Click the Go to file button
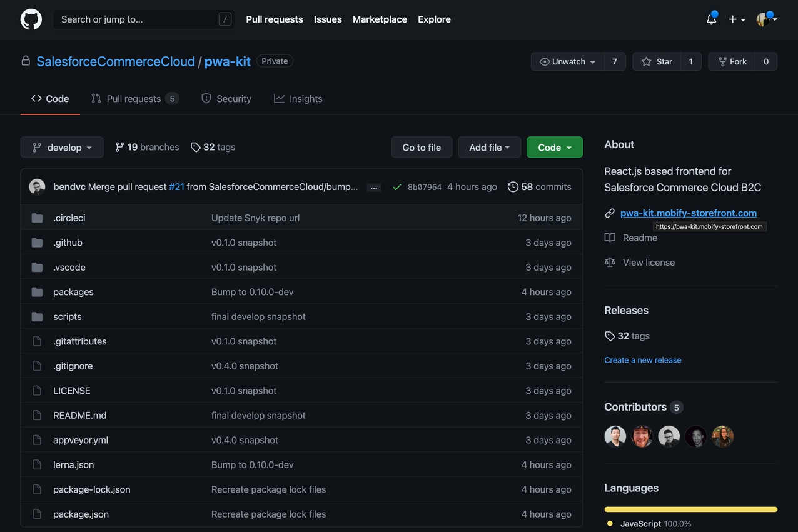798x532 pixels. click(x=422, y=148)
